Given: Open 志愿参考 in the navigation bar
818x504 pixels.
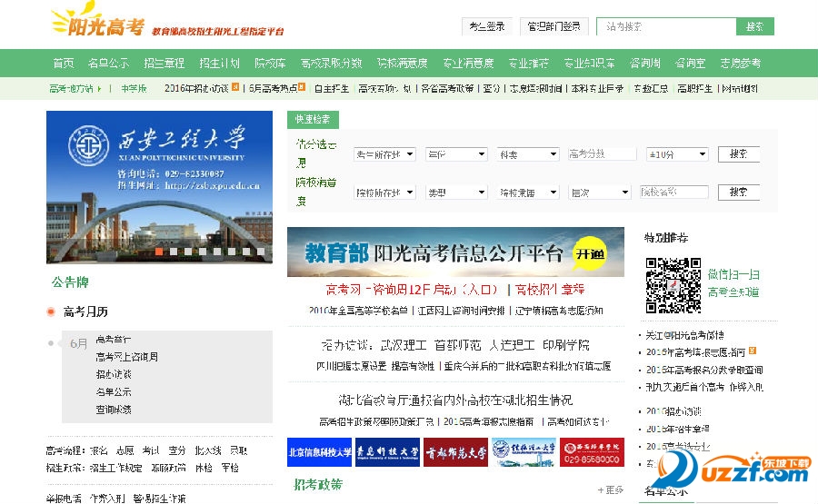Looking at the screenshot, I should click(x=741, y=63).
